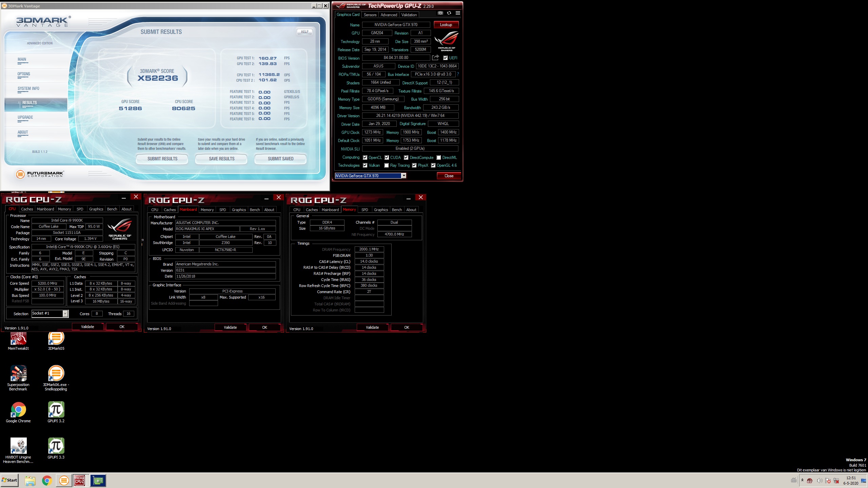Toggle the PhysX checkbox
868x488 pixels.
click(414, 165)
